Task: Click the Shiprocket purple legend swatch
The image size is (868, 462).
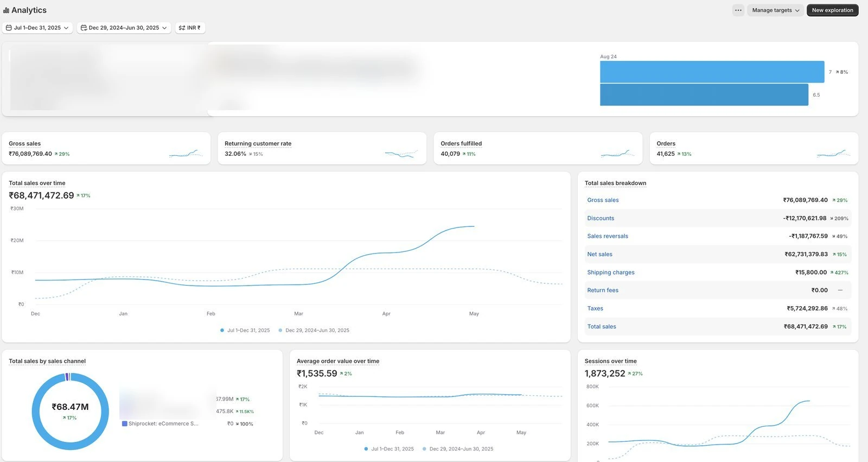Action: pyautogui.click(x=125, y=424)
